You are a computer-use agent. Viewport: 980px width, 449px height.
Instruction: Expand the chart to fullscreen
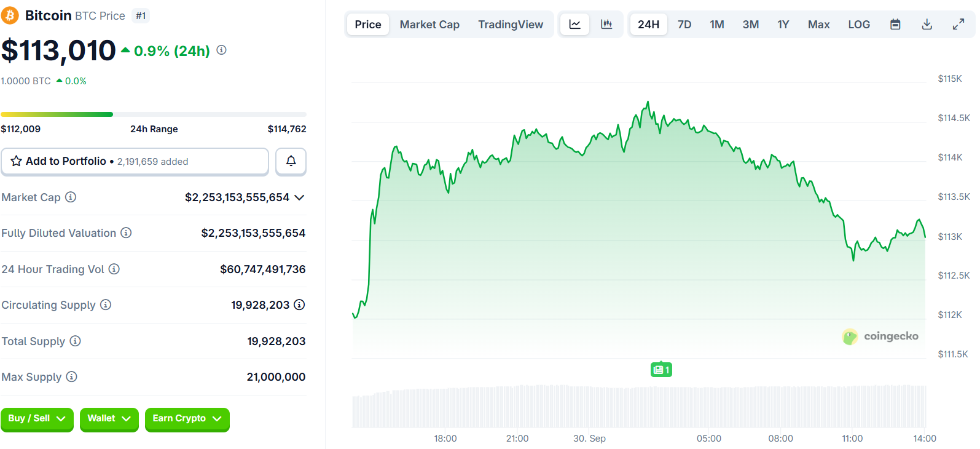[958, 25]
